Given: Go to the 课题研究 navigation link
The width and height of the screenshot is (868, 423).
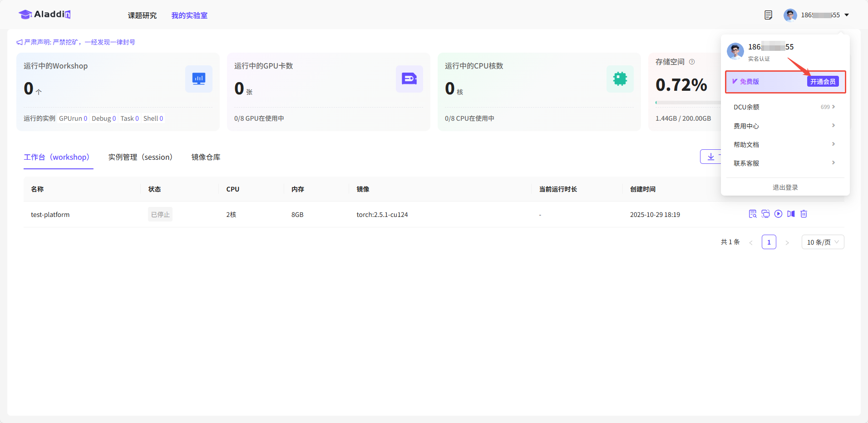Looking at the screenshot, I should [x=142, y=15].
